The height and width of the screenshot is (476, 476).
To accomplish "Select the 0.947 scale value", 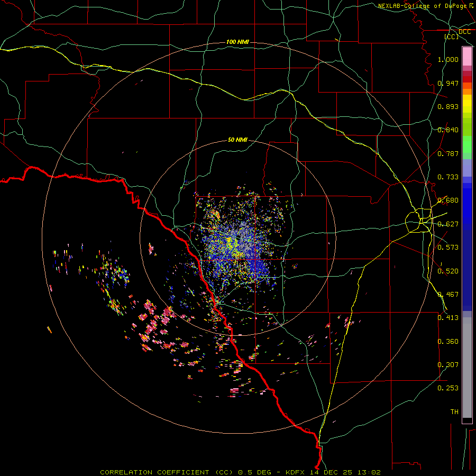I will coord(448,83).
